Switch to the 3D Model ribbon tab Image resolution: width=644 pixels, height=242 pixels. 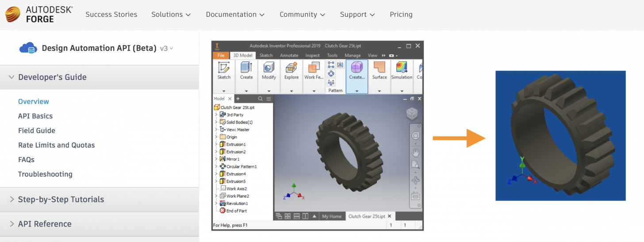(x=243, y=56)
